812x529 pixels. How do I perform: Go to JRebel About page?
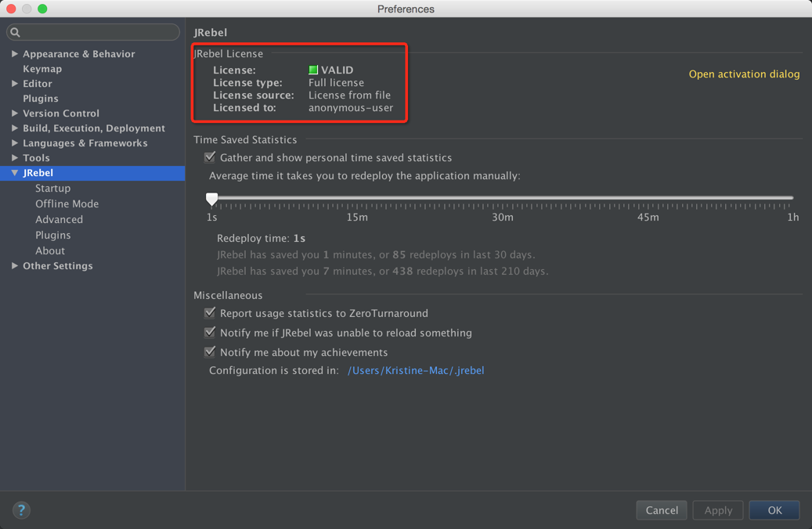[50, 251]
